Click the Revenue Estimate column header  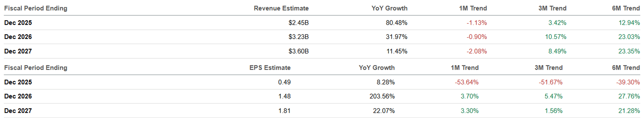tap(281, 8)
